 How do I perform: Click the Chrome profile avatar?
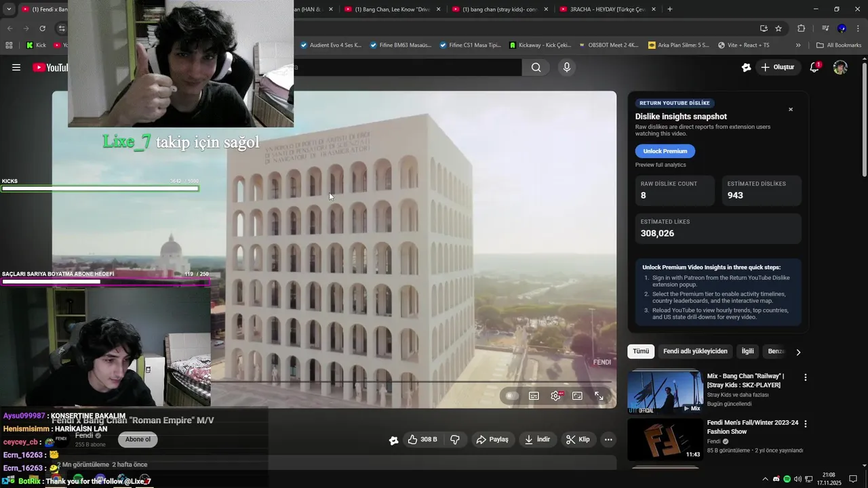tap(842, 28)
